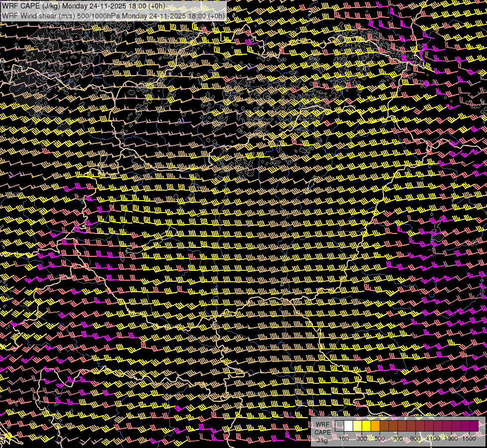Click the 1500 legend scale value
The width and height of the screenshot is (487, 448).
(469, 439)
